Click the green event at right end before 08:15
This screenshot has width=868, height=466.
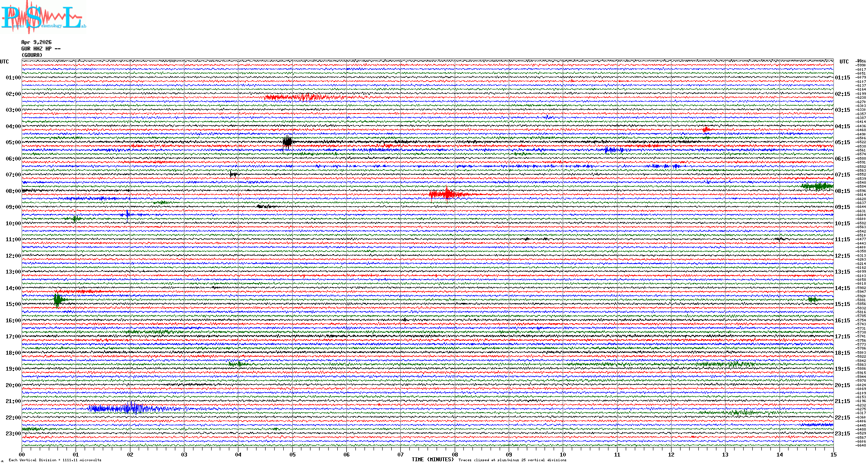coord(817,186)
